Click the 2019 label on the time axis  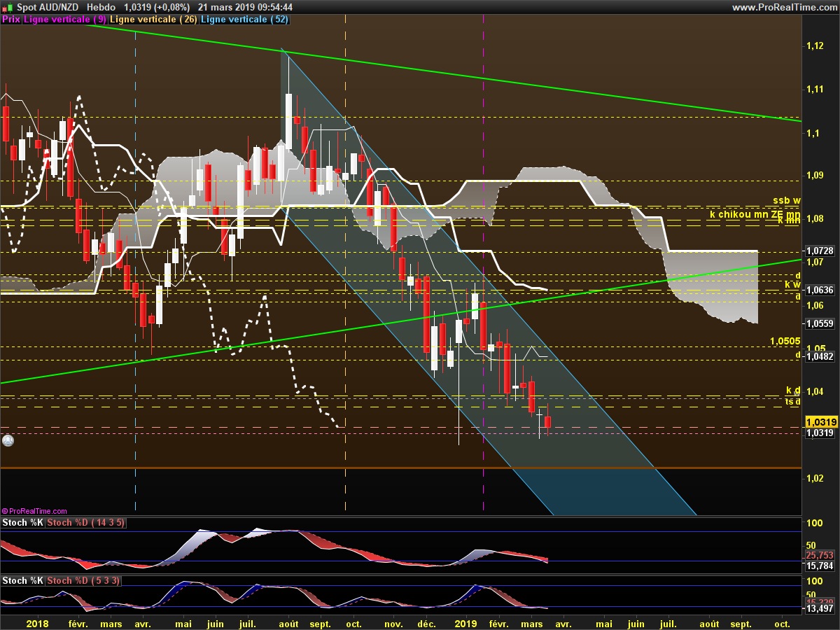(466, 623)
